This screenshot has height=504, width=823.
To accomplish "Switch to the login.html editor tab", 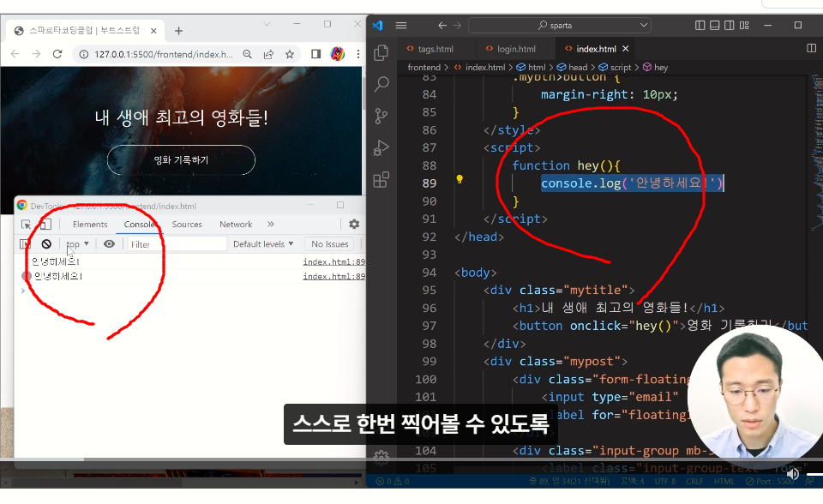I will pos(511,49).
